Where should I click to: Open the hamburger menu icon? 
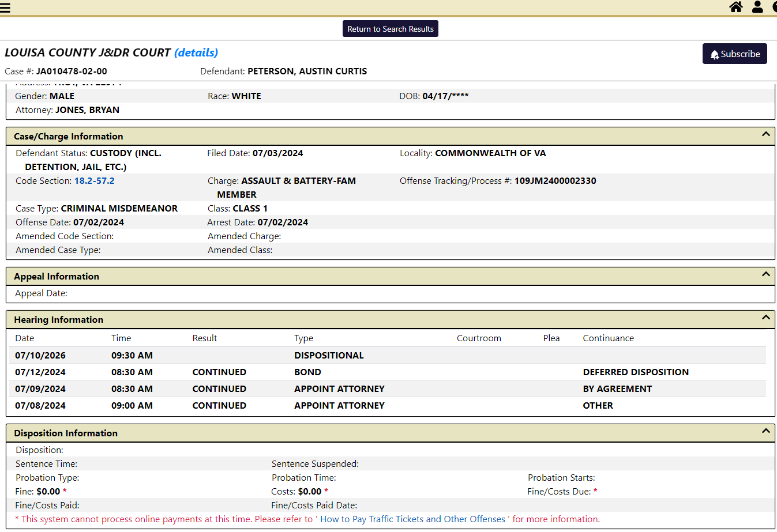tap(5, 7)
